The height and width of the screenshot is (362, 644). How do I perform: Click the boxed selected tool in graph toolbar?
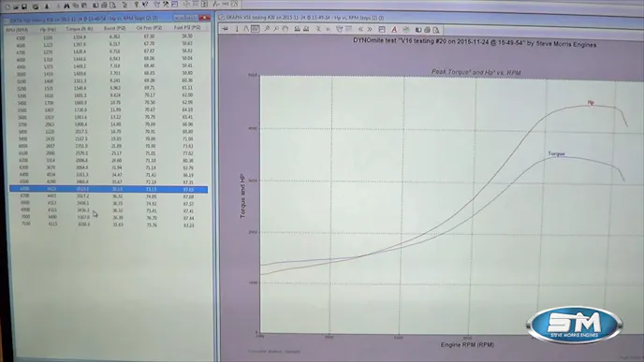(255, 29)
